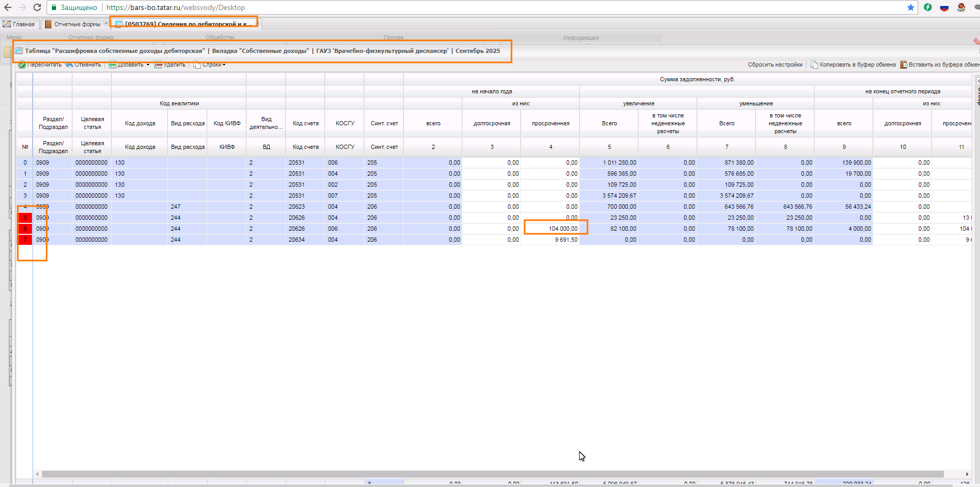Open the Добавить dropdown arrow
This screenshot has height=487, width=980.
point(148,65)
